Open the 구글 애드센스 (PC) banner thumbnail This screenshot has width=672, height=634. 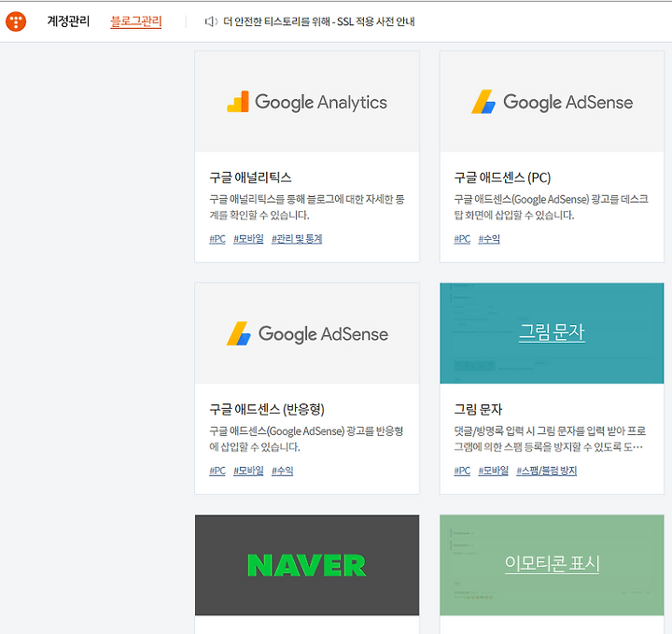click(552, 102)
